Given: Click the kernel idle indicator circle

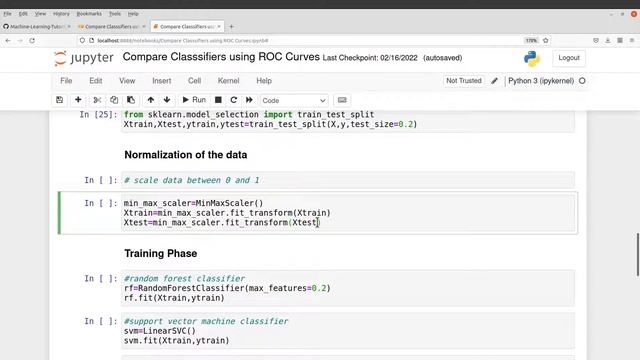Looking at the screenshot, I should pos(582,81).
